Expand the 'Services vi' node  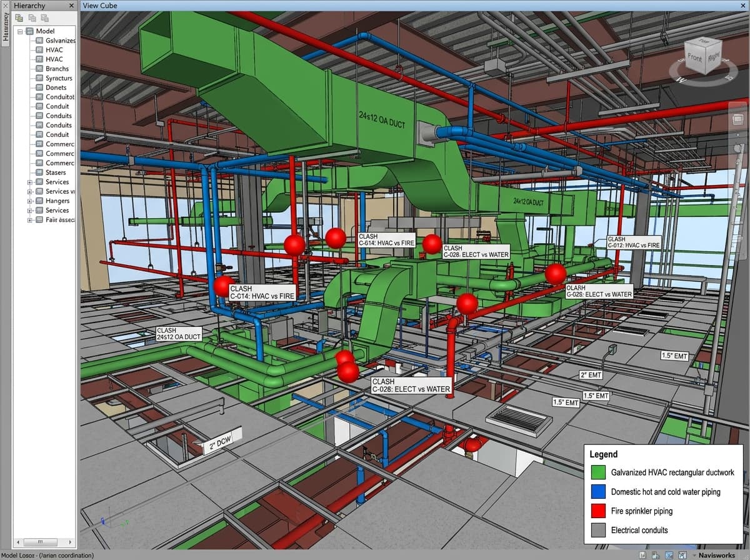29,192
